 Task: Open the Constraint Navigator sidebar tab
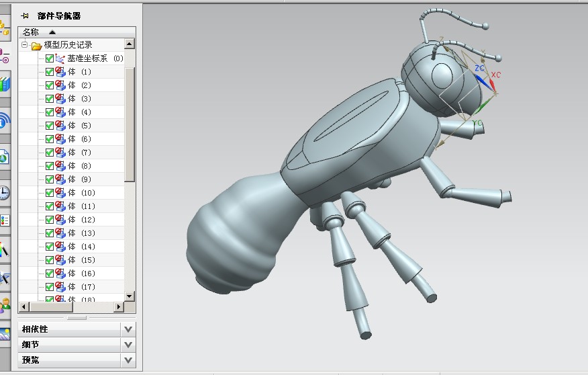point(4,56)
